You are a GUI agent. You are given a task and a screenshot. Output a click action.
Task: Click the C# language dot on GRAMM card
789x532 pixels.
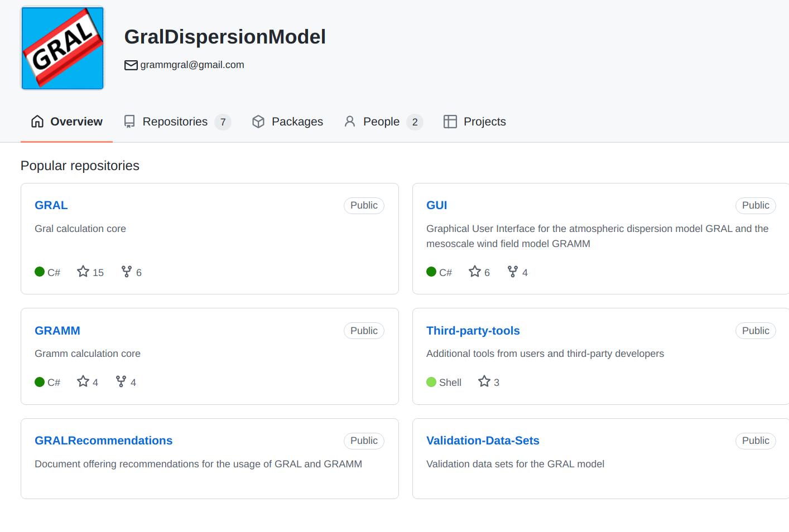pos(40,382)
